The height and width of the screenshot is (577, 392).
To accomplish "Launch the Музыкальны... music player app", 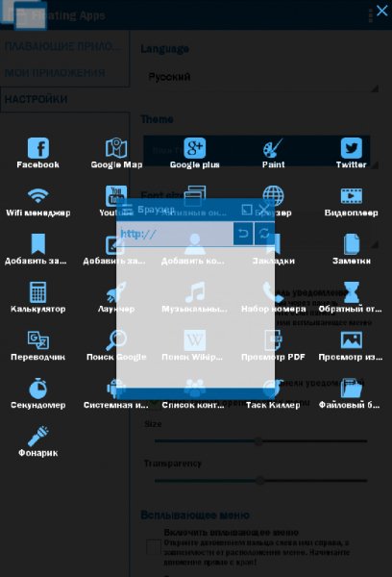I will tap(194, 297).
